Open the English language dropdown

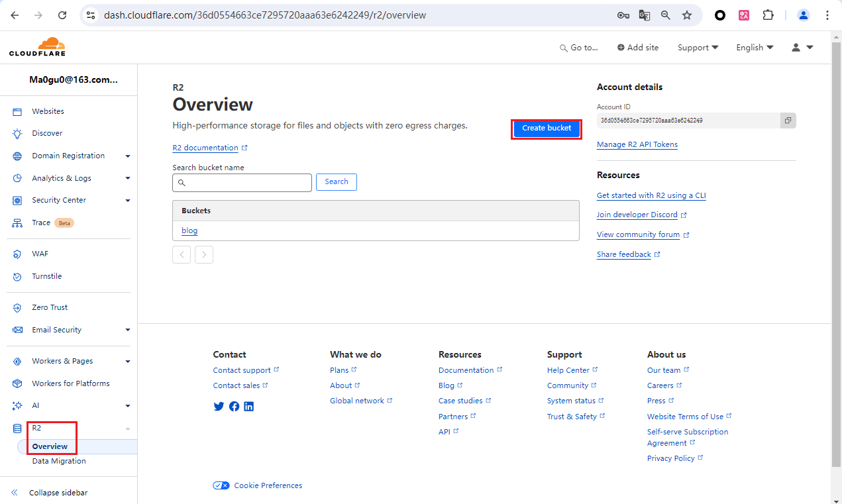755,48
